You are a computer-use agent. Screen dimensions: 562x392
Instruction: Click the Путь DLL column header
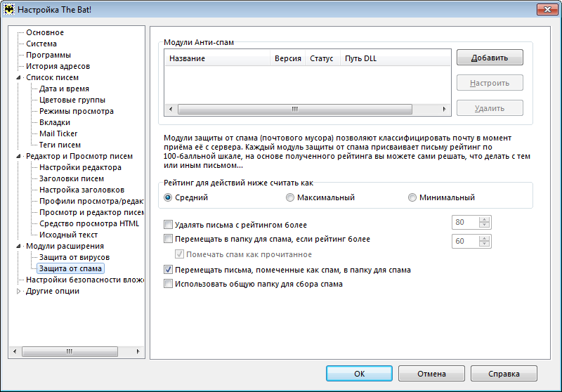[361, 59]
